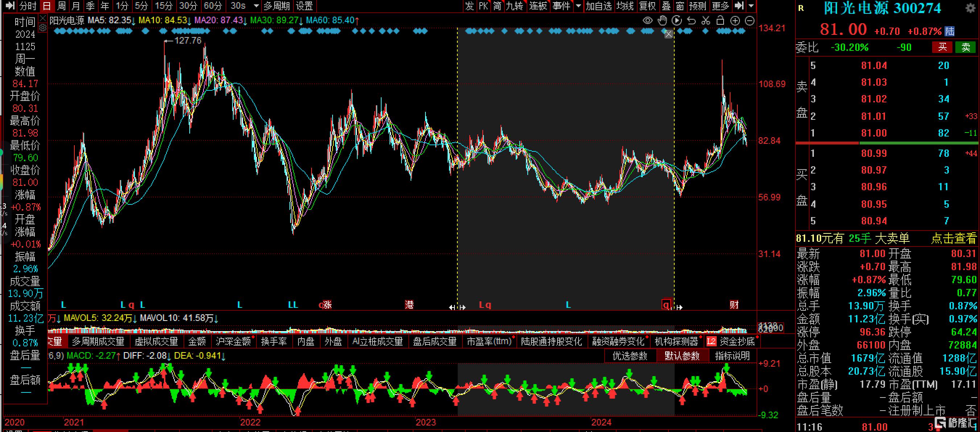The width and height of the screenshot is (980, 432).
Task: Click the 陆 badge beside price change
Action: tap(950, 31)
